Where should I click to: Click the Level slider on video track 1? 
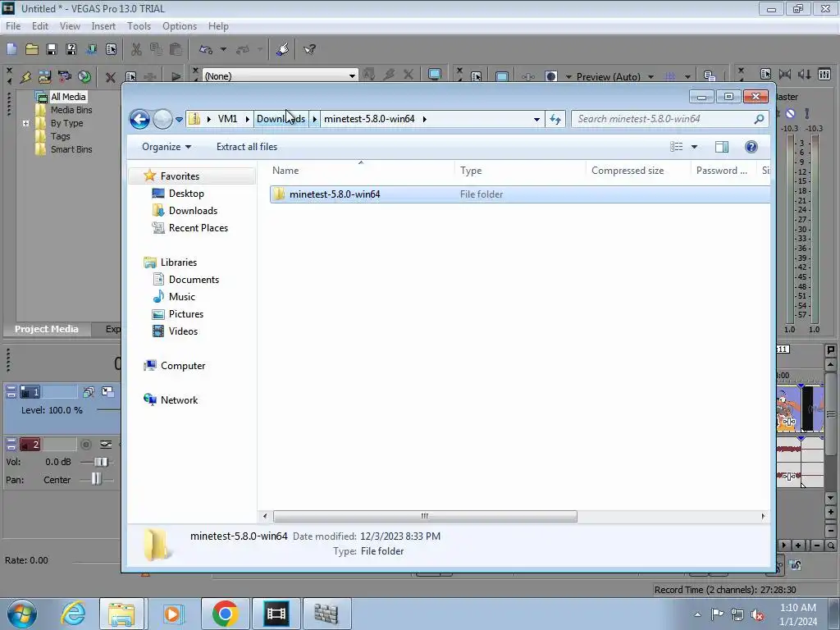click(109, 410)
